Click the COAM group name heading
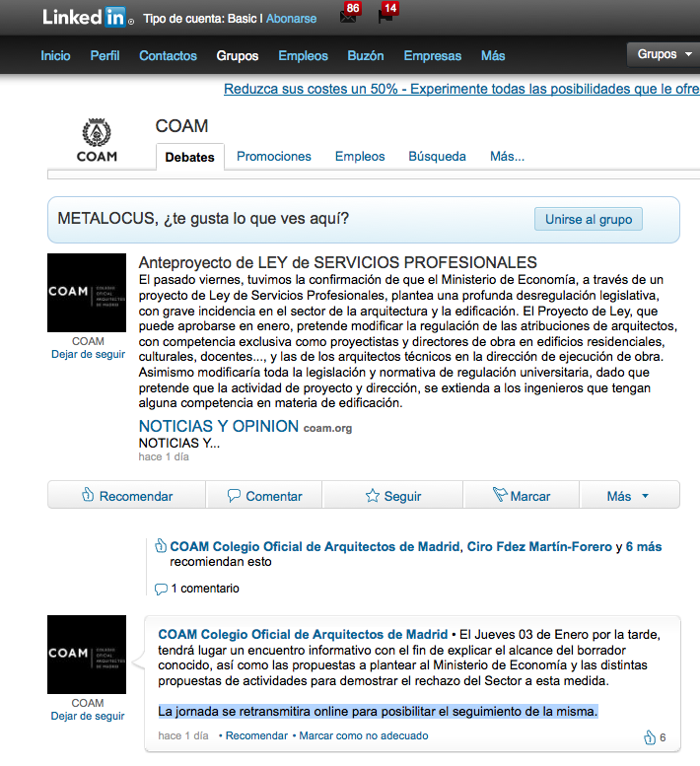Image resolution: width=700 pixels, height=766 pixels. pyautogui.click(x=181, y=126)
